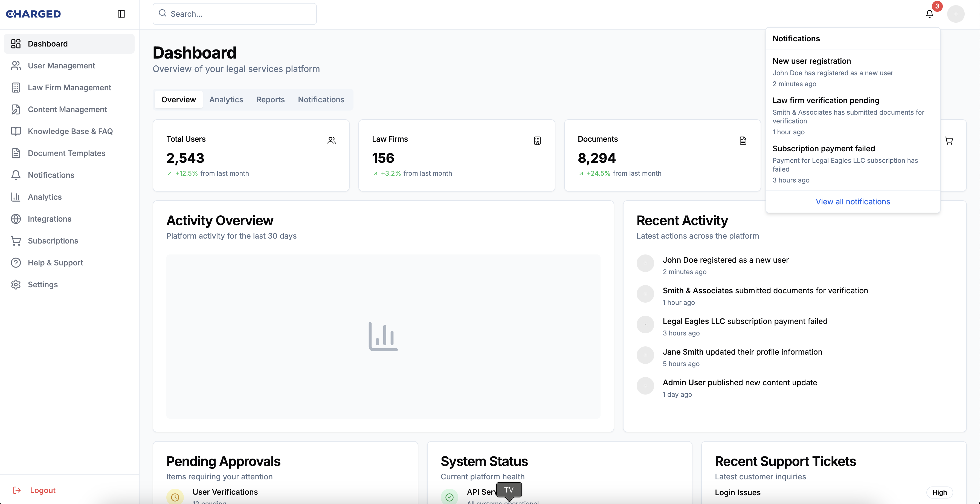Click the users icon on Total Users card
Viewport: 980px width, 504px height.
(332, 141)
